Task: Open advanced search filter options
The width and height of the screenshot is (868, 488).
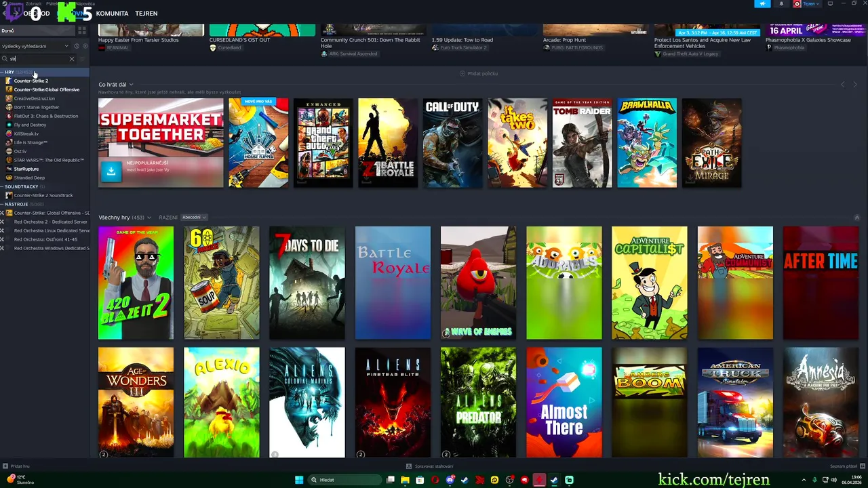Action: (83, 59)
